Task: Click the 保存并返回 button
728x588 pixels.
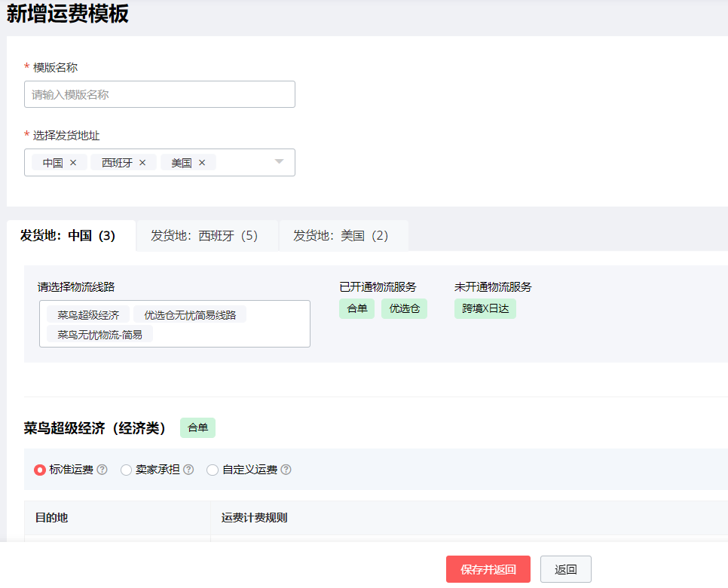Action: [488, 569]
